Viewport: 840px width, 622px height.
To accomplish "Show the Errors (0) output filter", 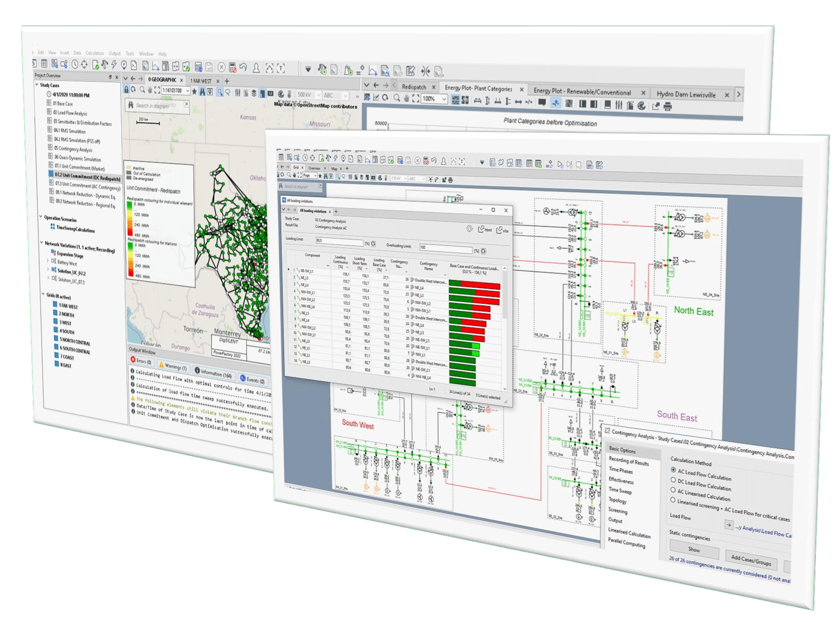I will pos(142,361).
